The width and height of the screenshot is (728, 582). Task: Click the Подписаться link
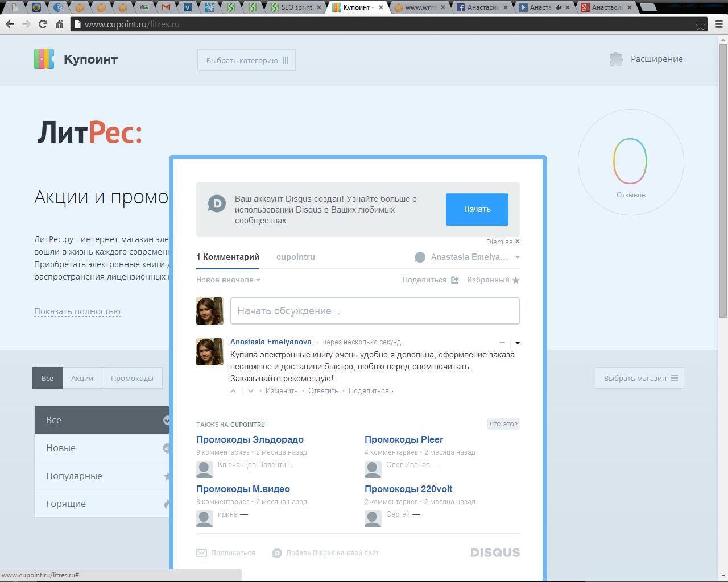point(233,552)
